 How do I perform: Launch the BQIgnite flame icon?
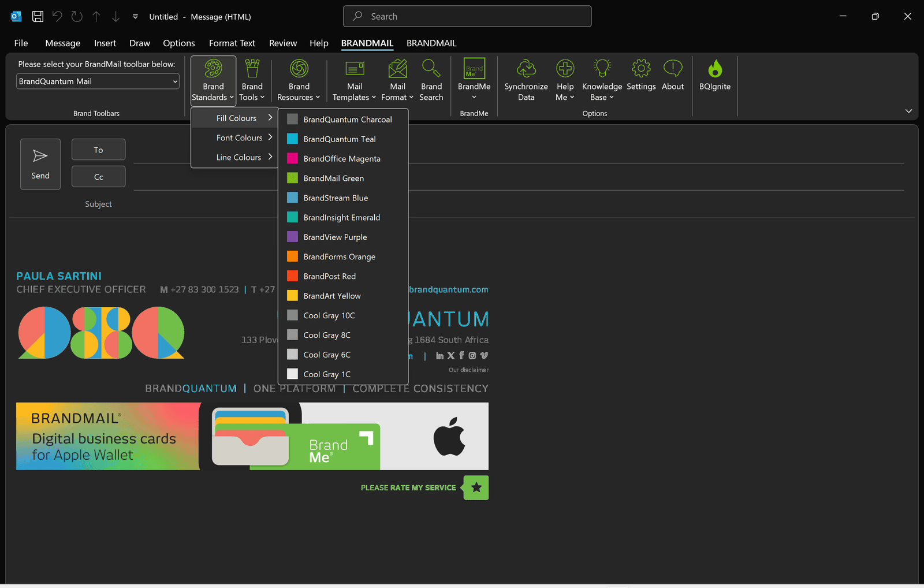[715, 69]
